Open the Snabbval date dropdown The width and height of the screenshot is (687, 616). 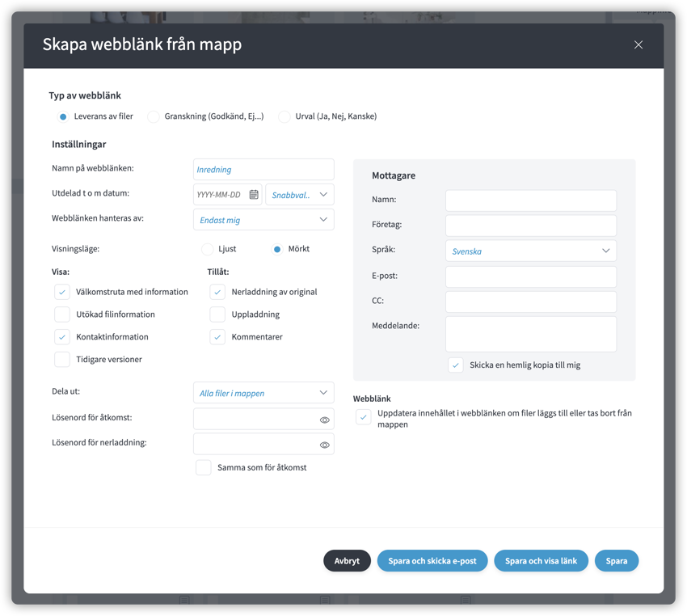300,195
